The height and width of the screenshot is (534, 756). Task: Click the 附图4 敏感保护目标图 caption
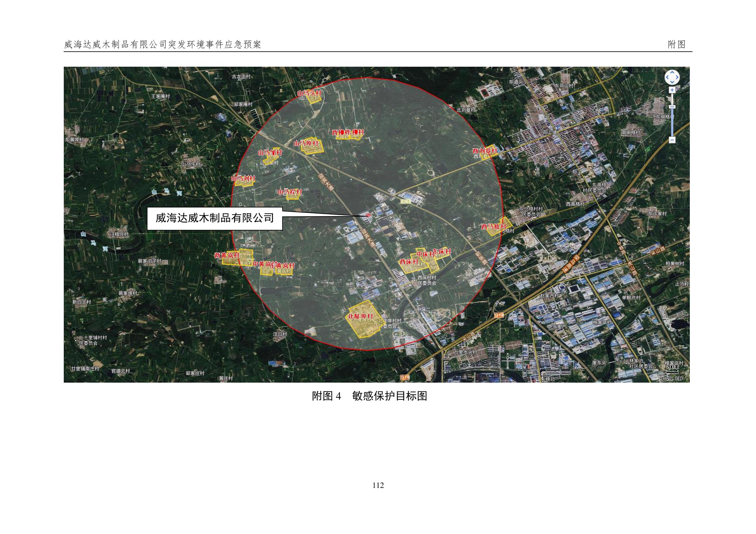pyautogui.click(x=369, y=396)
